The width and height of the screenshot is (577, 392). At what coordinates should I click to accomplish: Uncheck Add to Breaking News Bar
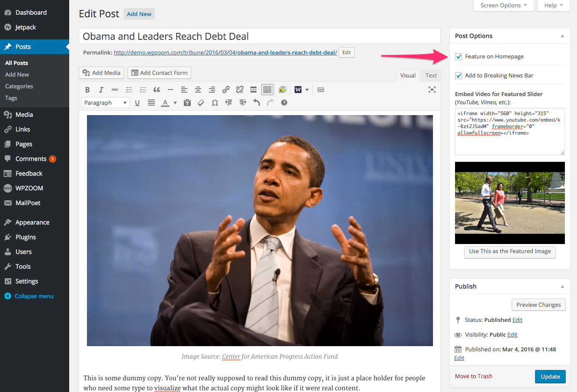coord(458,76)
